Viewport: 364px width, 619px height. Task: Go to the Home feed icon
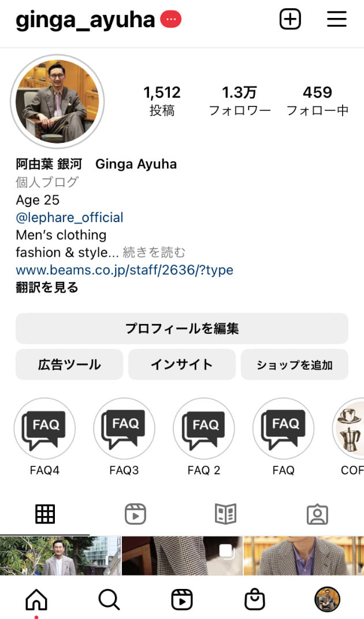coord(36,600)
